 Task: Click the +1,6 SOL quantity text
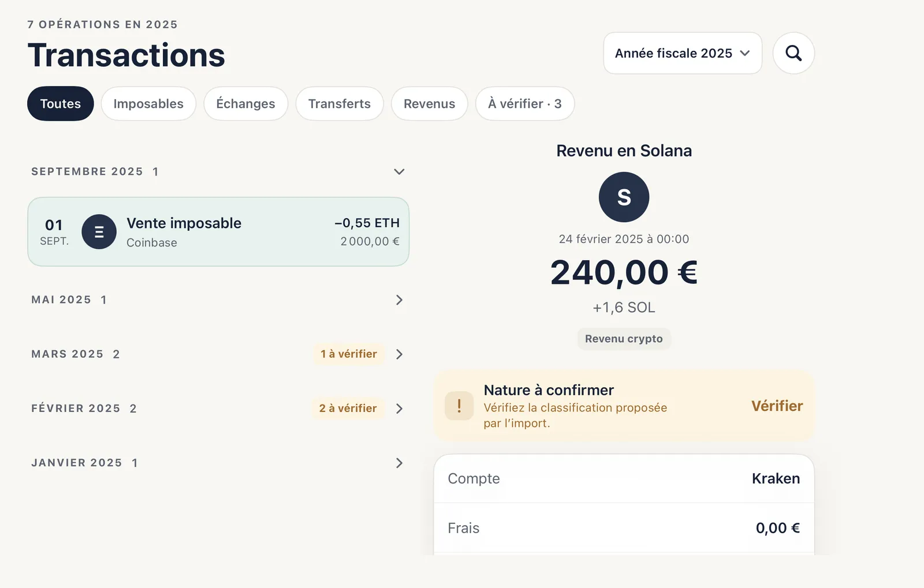click(624, 308)
